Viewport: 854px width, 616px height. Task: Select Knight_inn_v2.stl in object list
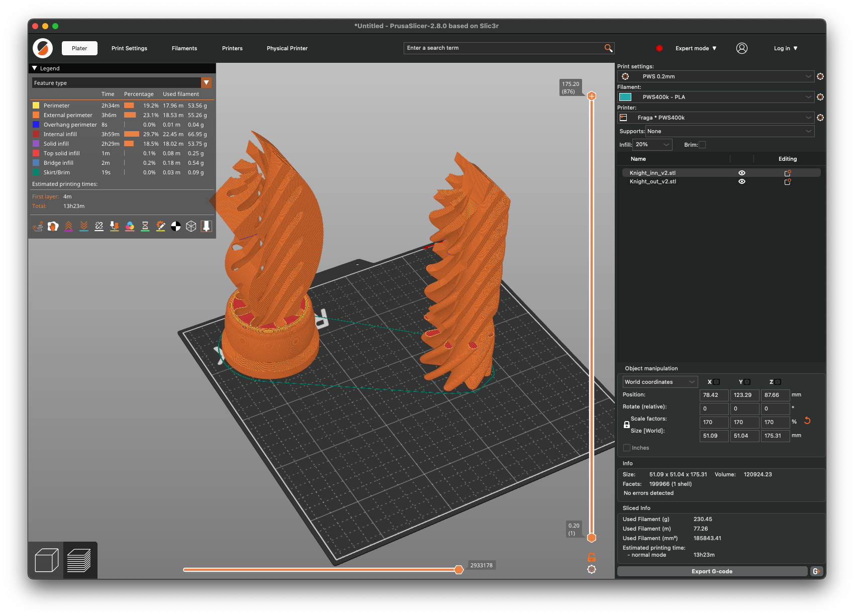click(x=652, y=173)
